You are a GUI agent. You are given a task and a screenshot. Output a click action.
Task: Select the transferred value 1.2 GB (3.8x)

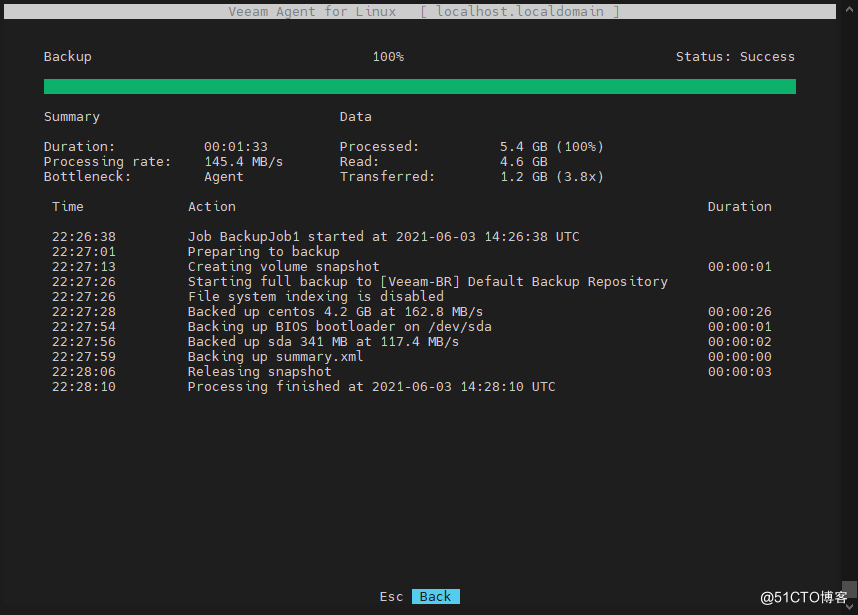[x=552, y=176]
